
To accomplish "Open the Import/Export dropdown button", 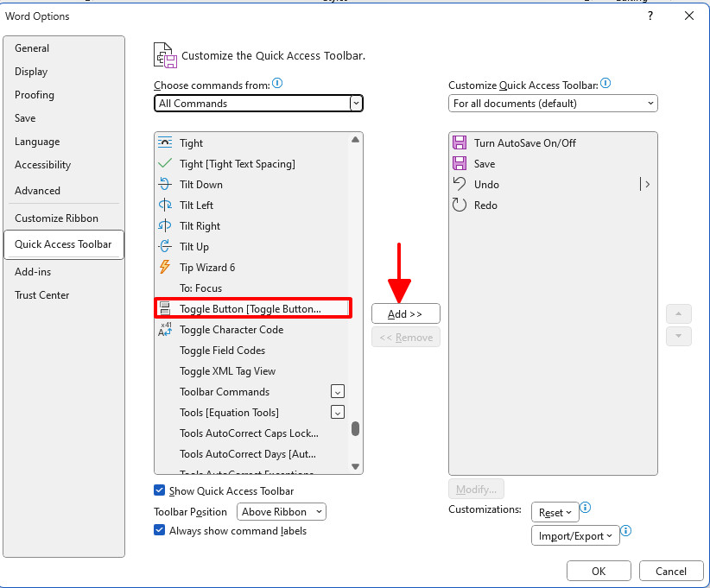I will (x=575, y=536).
